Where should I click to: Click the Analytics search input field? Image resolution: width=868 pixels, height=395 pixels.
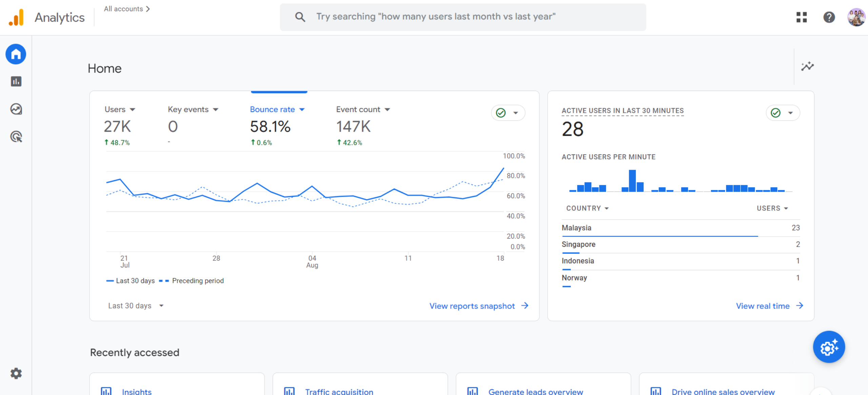click(463, 17)
